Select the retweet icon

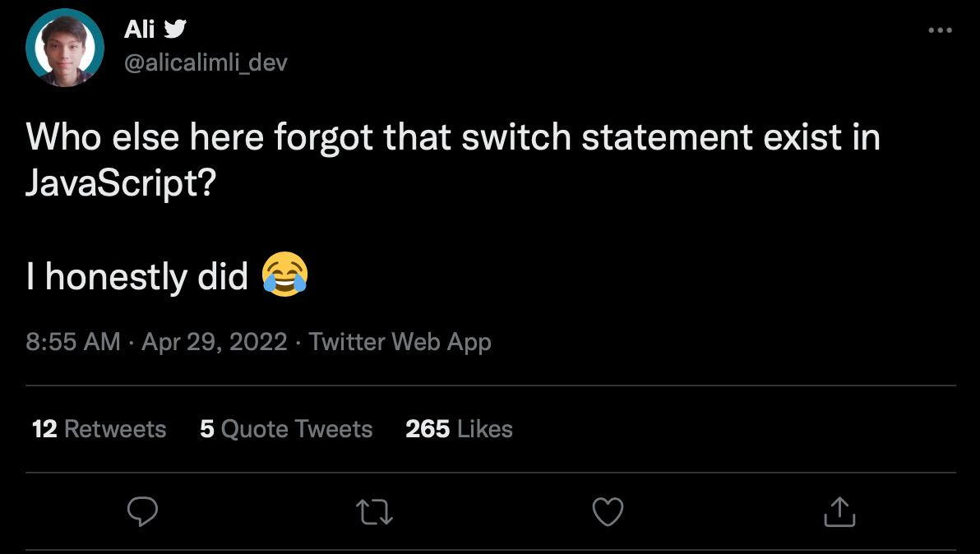(x=375, y=511)
